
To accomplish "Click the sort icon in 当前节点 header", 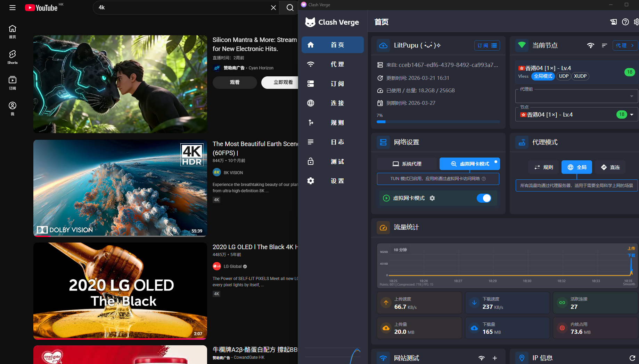I will (x=605, y=45).
